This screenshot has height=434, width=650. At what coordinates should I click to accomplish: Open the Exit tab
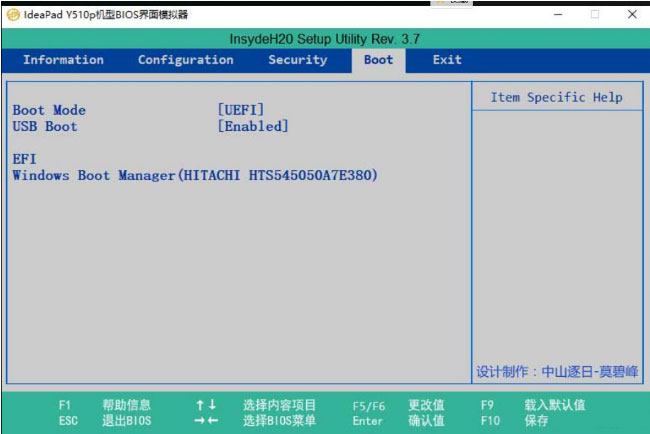point(447,60)
